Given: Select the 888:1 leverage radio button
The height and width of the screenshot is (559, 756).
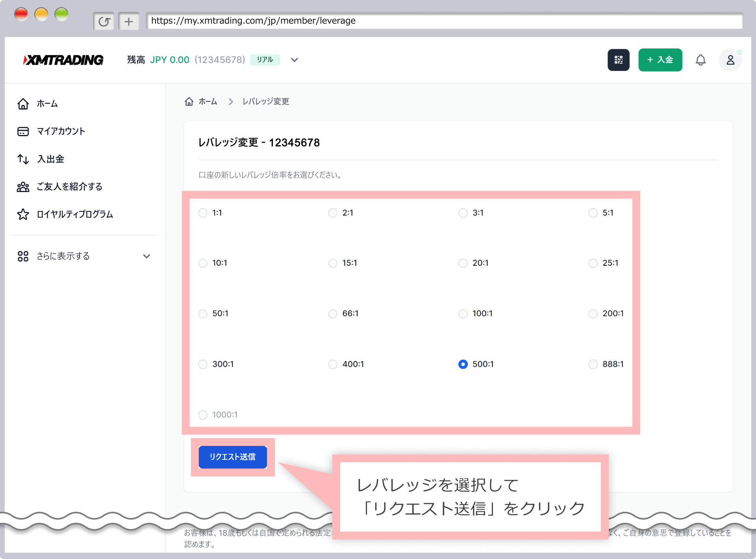Looking at the screenshot, I should pyautogui.click(x=593, y=364).
